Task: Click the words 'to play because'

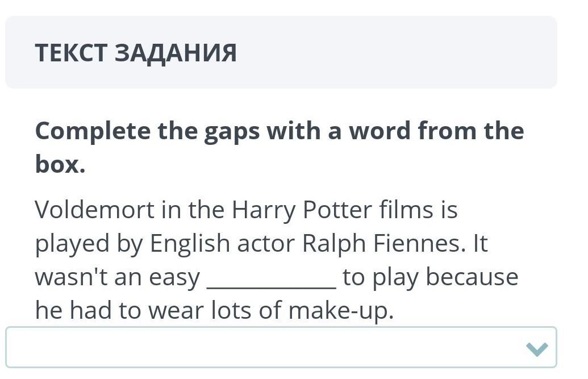Action: (x=430, y=277)
